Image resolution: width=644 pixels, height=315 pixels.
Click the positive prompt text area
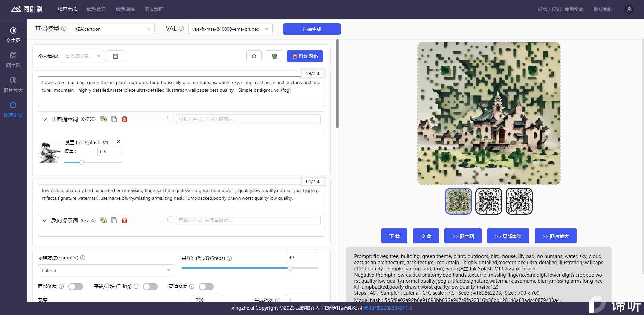coord(181,91)
